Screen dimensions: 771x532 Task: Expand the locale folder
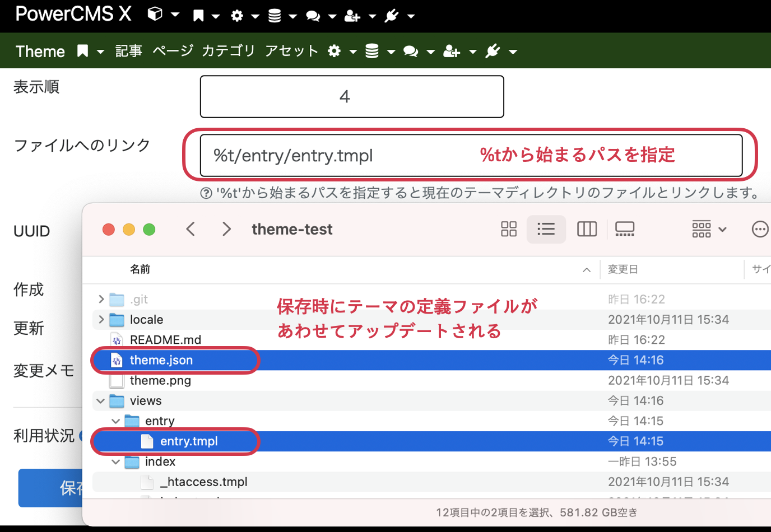(x=101, y=319)
